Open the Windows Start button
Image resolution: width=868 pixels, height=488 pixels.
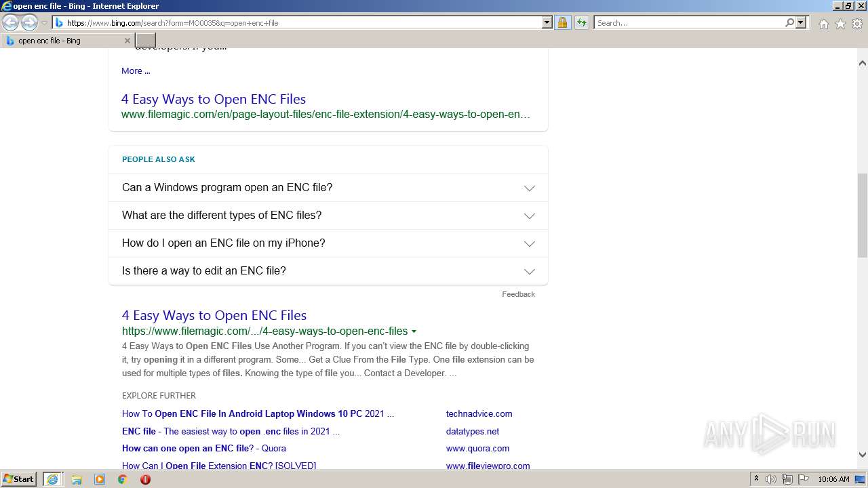[x=20, y=479]
